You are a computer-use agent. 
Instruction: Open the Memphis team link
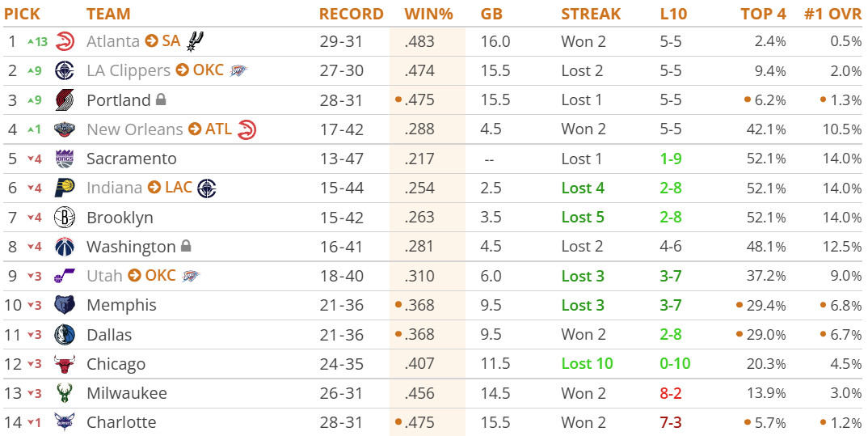[x=121, y=305]
